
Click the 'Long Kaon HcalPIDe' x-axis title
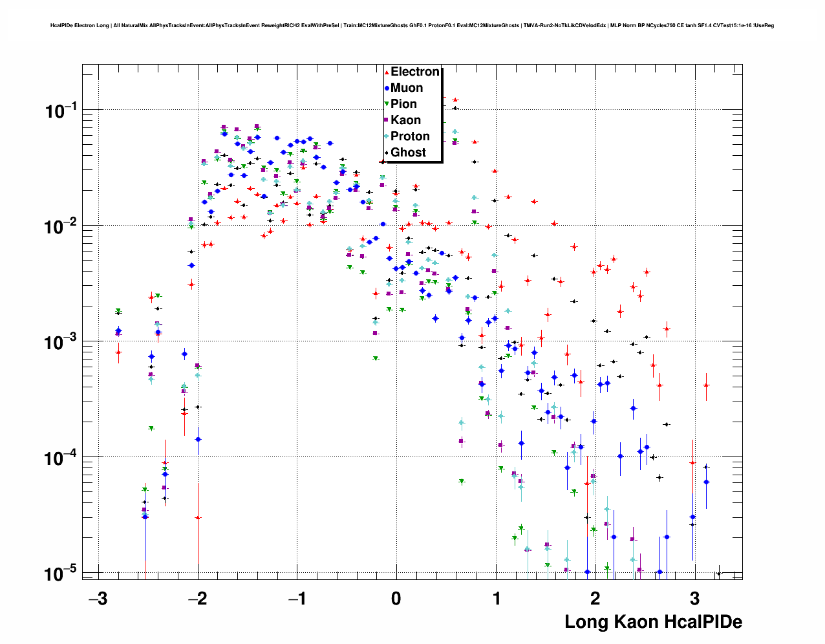pos(653,622)
